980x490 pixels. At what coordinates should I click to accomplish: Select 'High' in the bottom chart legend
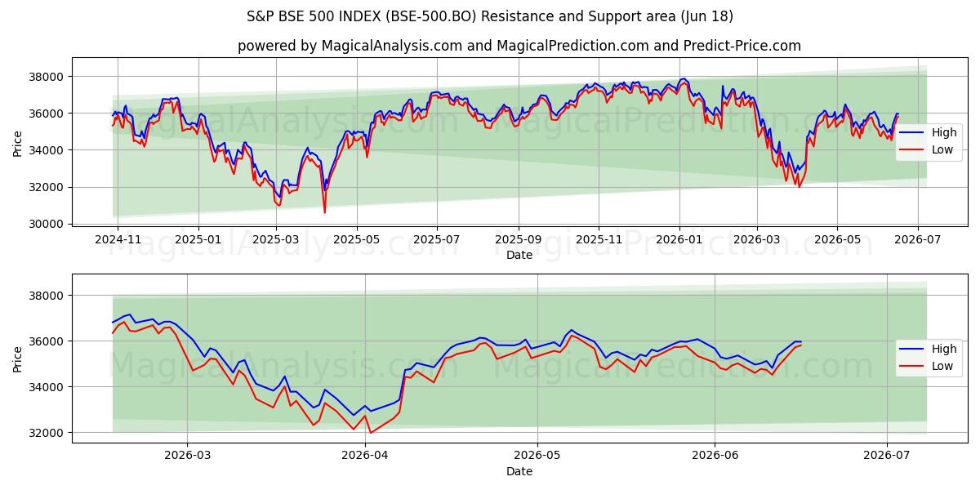pyautogui.click(x=944, y=349)
